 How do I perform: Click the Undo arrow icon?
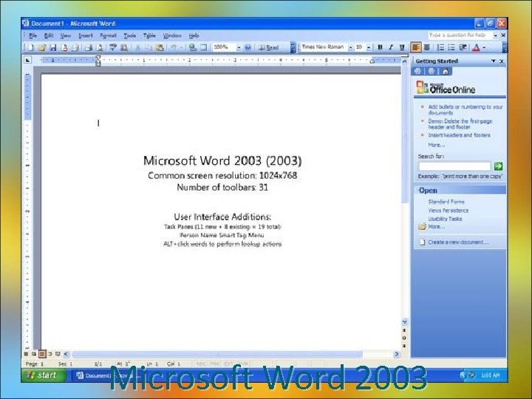tap(174, 47)
